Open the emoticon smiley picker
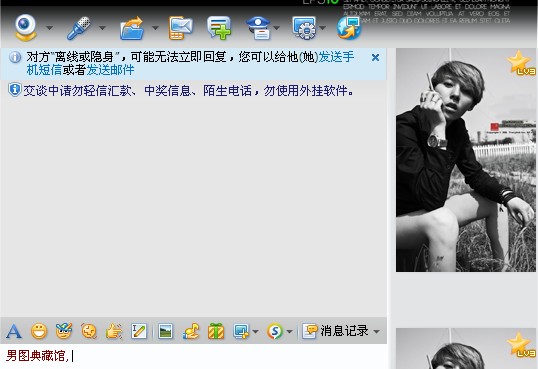 click(39, 331)
